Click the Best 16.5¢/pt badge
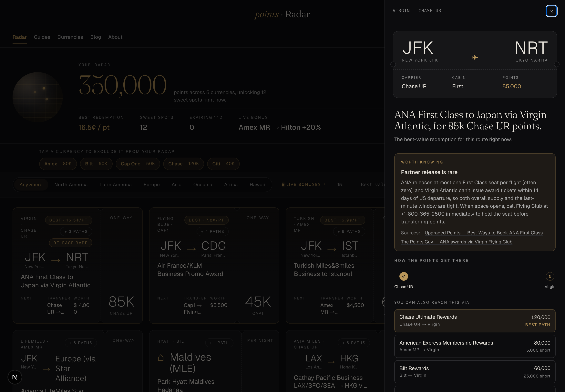 (x=69, y=220)
